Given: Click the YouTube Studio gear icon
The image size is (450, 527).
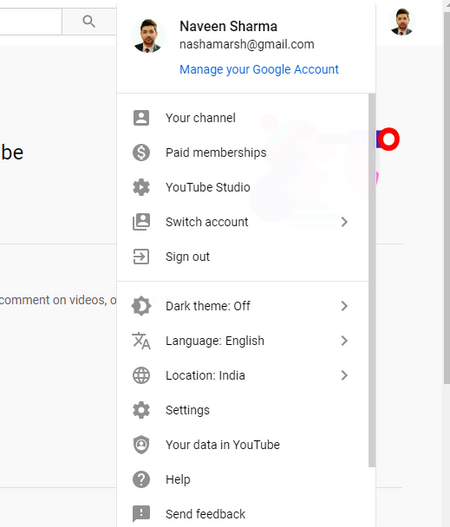Looking at the screenshot, I should pyautogui.click(x=141, y=187).
